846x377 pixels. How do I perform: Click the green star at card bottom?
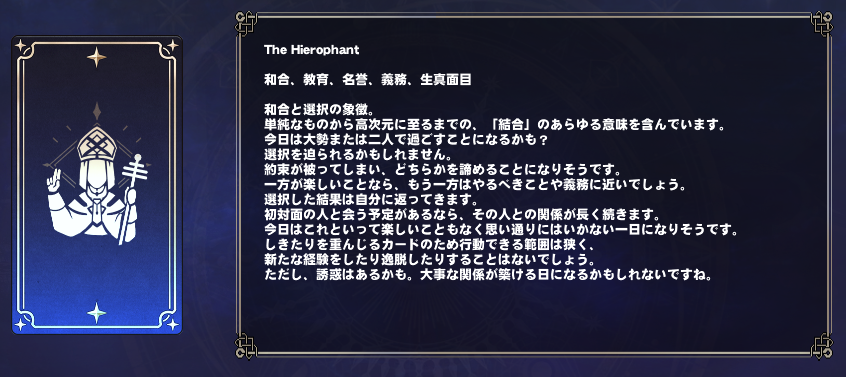click(x=97, y=312)
